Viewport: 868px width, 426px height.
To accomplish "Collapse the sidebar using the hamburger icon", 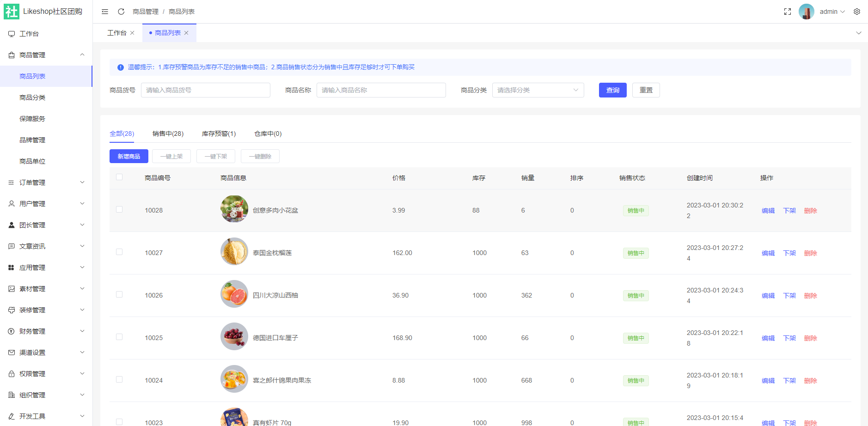I will (104, 11).
